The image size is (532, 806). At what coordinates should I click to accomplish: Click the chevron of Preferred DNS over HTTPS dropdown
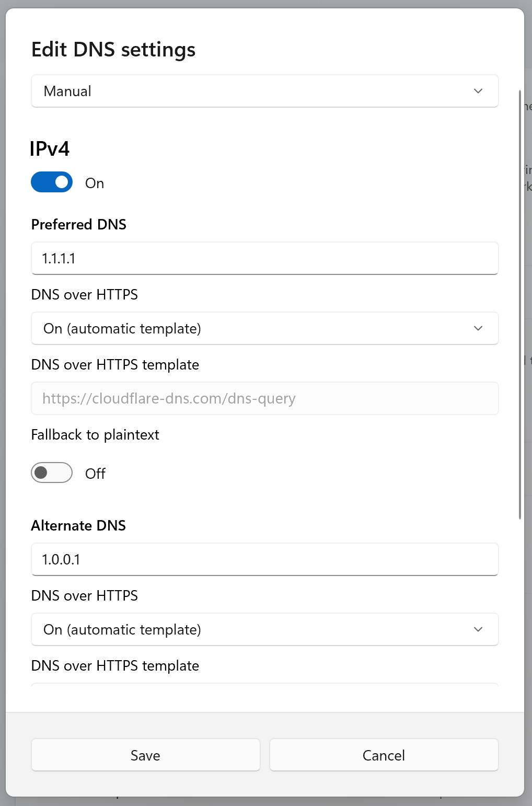pos(478,328)
